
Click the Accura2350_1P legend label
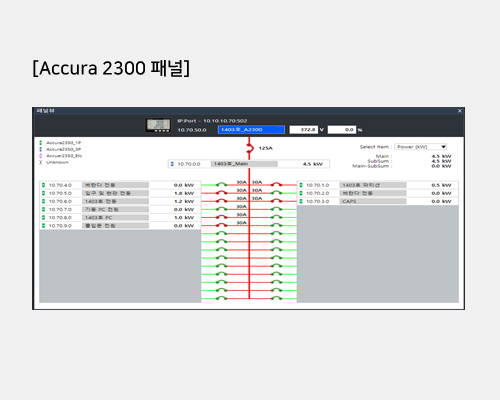coord(64,143)
